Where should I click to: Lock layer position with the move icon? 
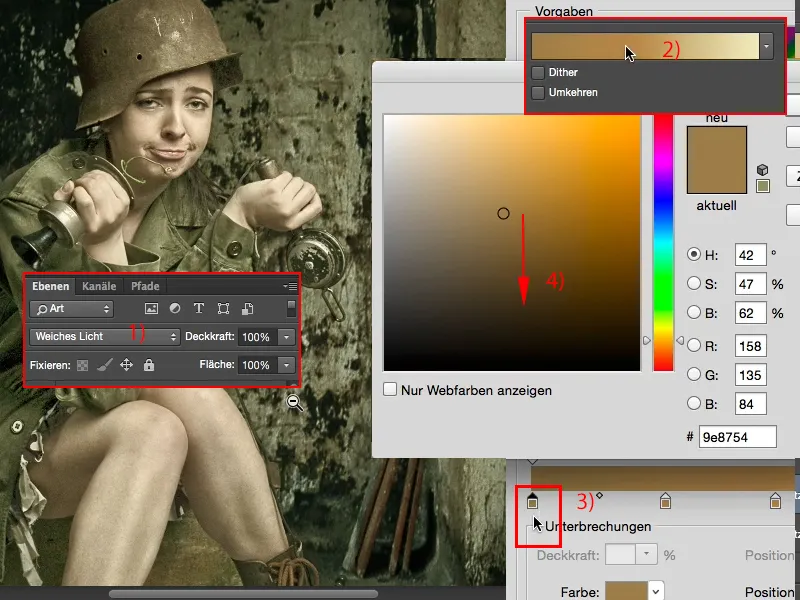pyautogui.click(x=126, y=365)
